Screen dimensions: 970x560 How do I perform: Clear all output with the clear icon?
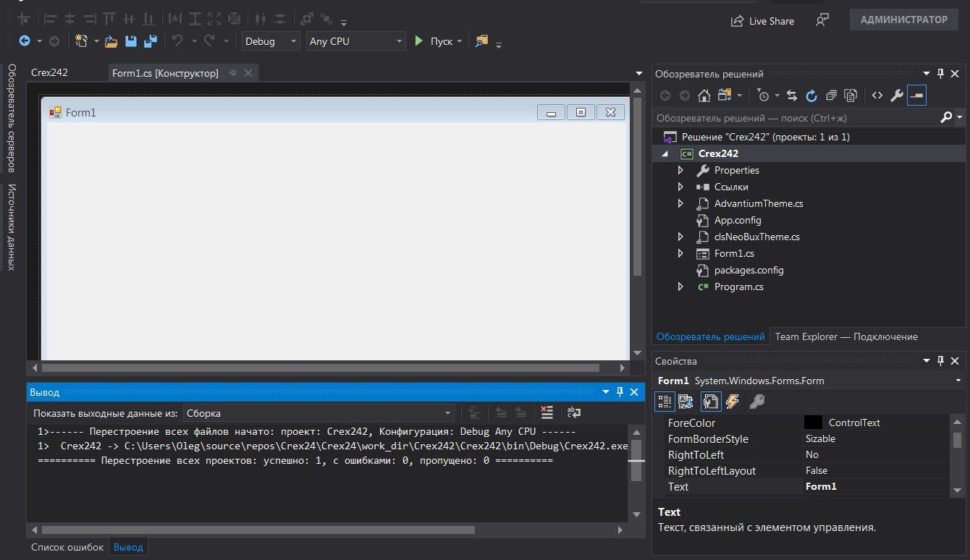(x=547, y=412)
